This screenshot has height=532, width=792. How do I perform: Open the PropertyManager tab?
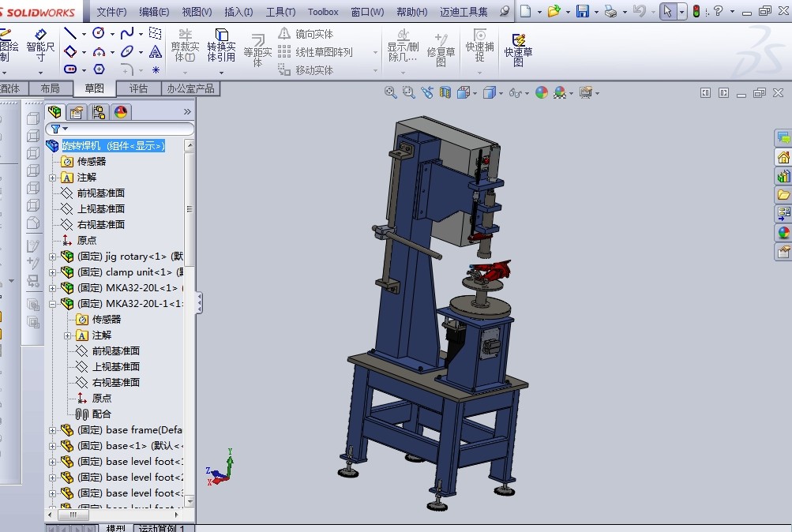[77, 112]
